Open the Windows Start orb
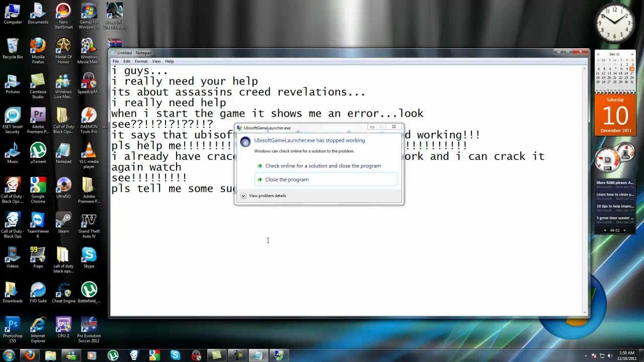The height and width of the screenshot is (362, 644). tap(9, 355)
